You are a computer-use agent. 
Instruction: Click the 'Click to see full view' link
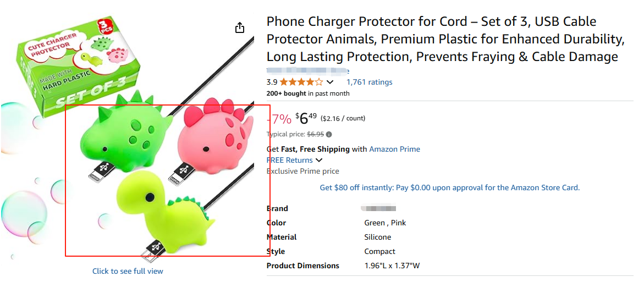pos(128,271)
